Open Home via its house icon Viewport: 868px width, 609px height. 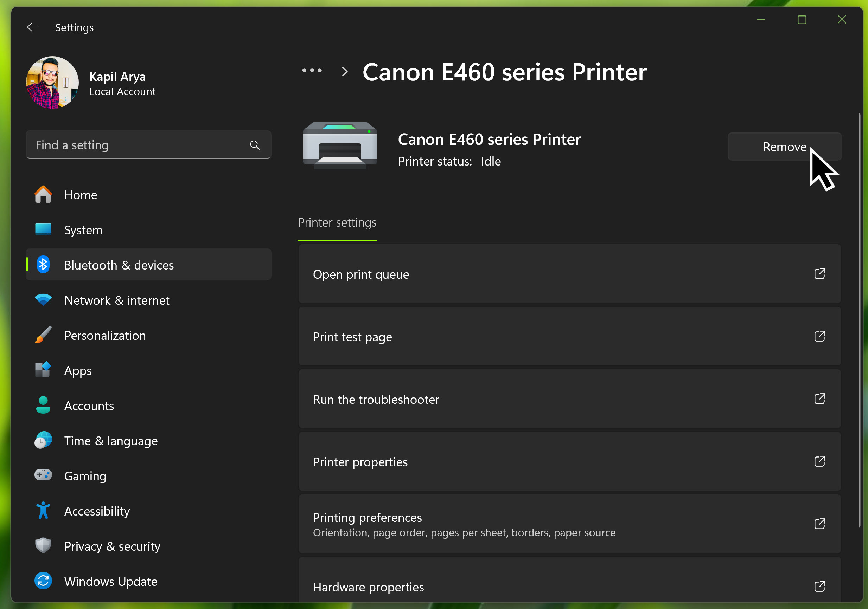coord(43,195)
